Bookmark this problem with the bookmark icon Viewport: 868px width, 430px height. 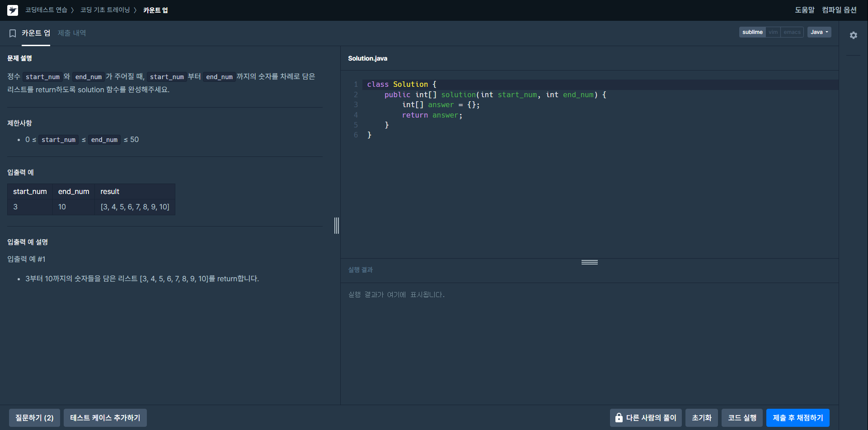[13, 33]
